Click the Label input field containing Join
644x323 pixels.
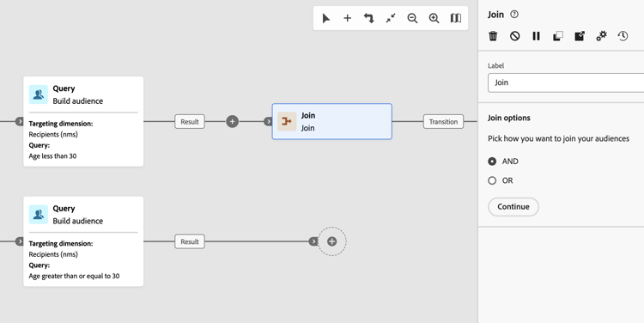pos(566,82)
